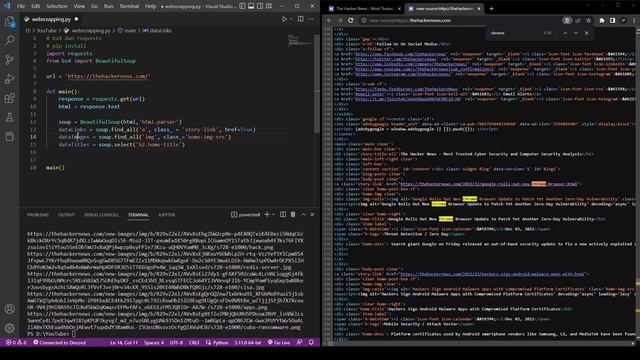This screenshot has width=640, height=360.
Task: Click the YouTube breadcrumb folder
Action: coord(47,31)
